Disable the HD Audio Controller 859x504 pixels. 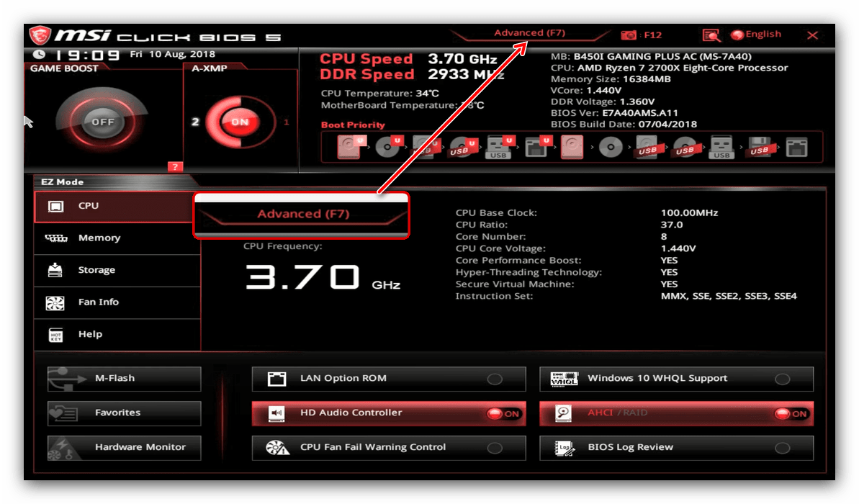point(503,414)
